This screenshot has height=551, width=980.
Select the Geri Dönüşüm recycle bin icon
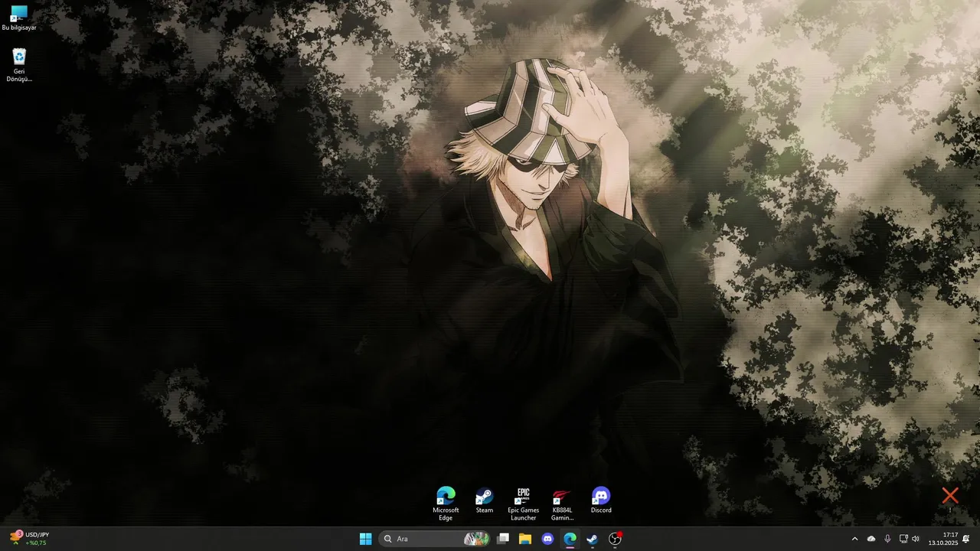[x=19, y=65]
